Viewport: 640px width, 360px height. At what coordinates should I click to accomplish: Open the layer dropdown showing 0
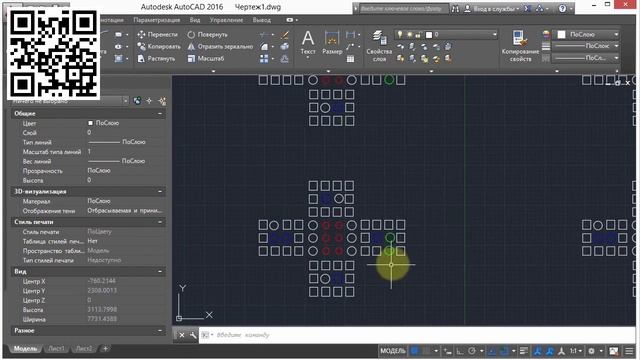pyautogui.click(x=447, y=35)
